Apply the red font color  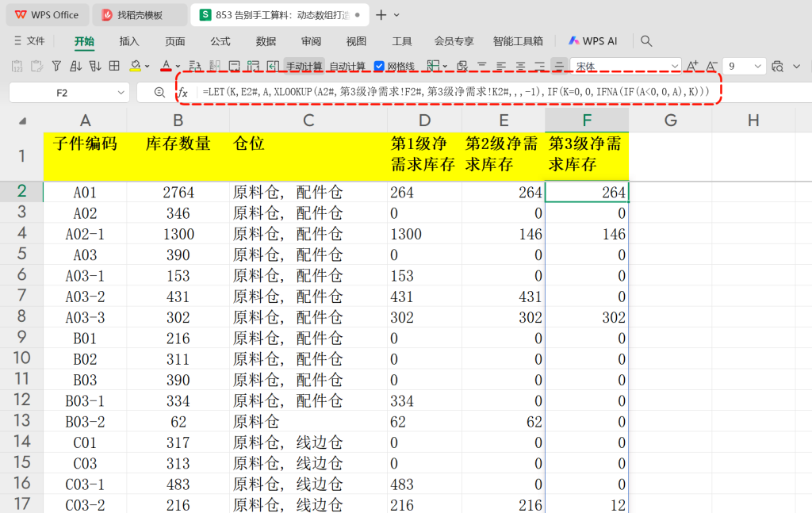point(166,66)
